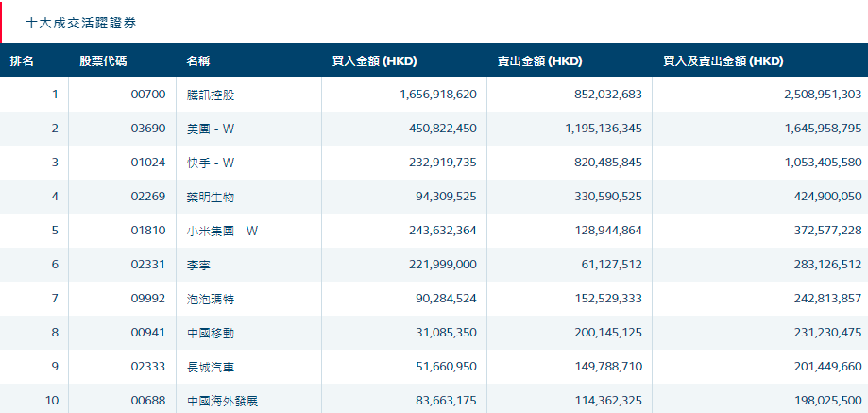Click total amount 198,025,500
This screenshot has width=868, height=413.
826,401
